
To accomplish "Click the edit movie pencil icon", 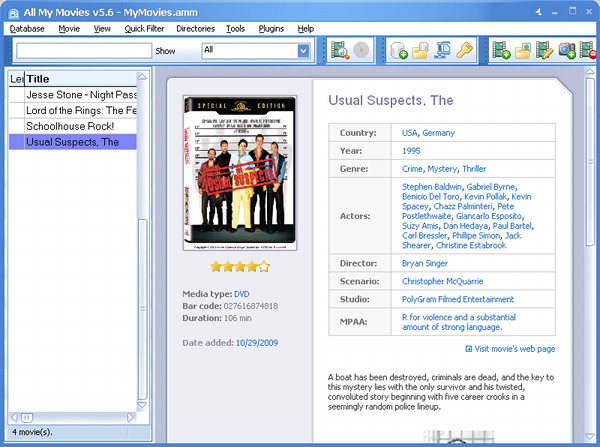I will (545, 50).
